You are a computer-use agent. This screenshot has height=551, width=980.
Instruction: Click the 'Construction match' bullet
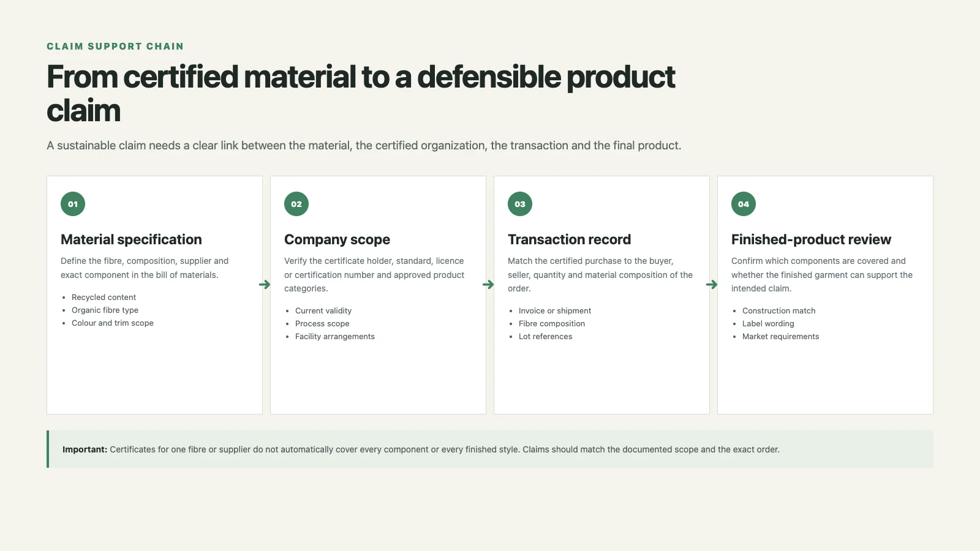click(778, 311)
